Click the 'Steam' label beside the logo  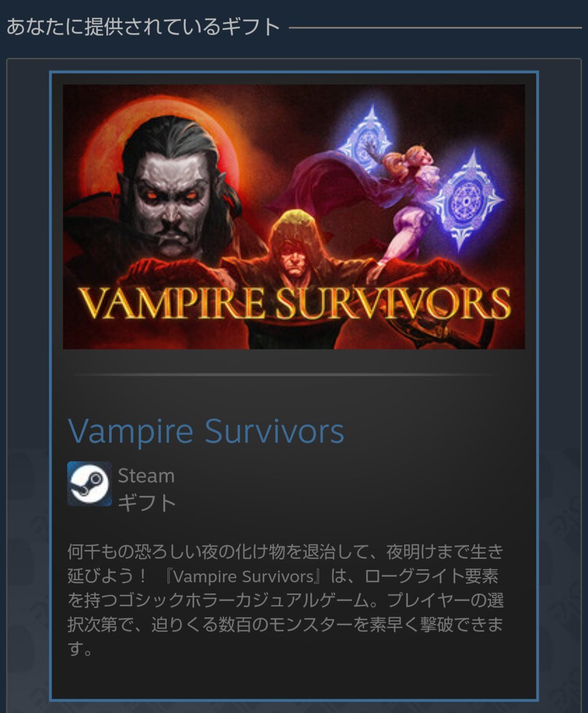click(146, 475)
